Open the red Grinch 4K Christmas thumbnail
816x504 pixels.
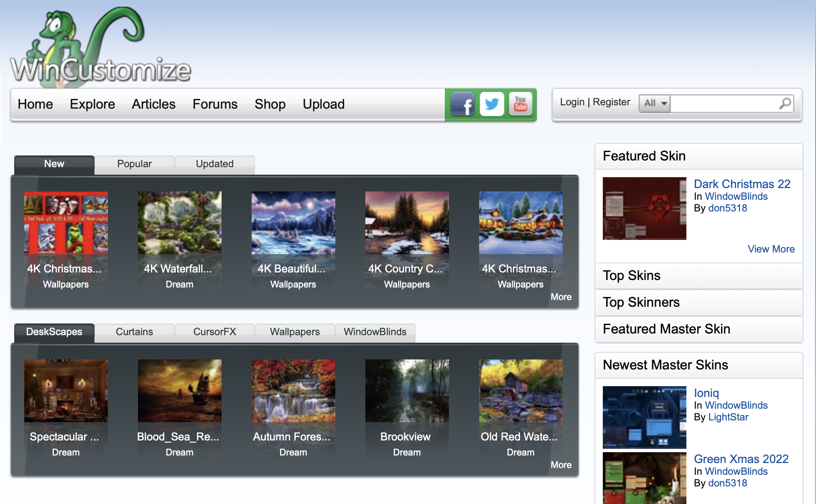(x=66, y=223)
